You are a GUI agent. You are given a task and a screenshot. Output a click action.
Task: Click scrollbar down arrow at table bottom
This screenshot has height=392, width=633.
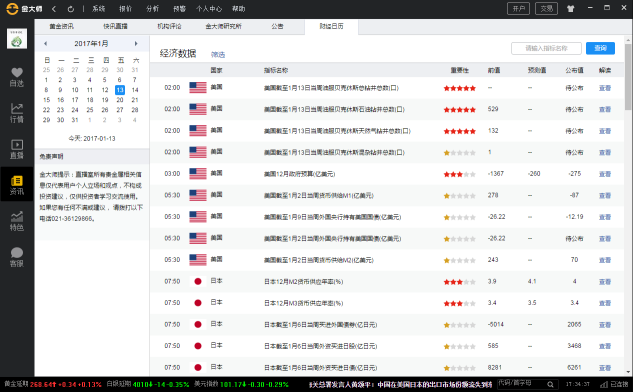[628, 372]
